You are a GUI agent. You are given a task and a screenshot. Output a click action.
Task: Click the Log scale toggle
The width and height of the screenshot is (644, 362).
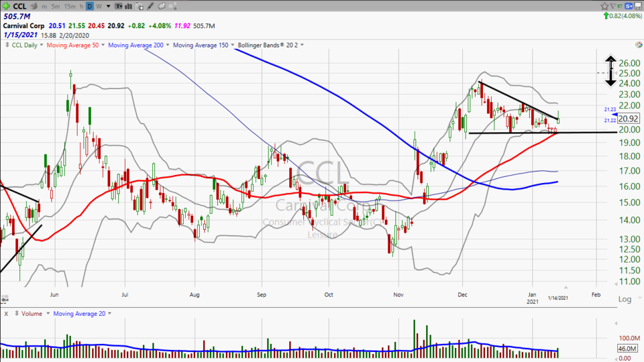click(625, 299)
